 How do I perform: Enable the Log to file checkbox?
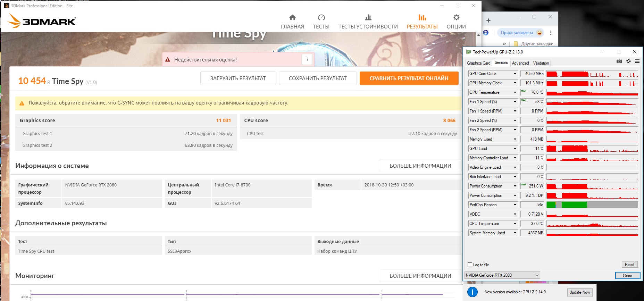(x=470, y=265)
